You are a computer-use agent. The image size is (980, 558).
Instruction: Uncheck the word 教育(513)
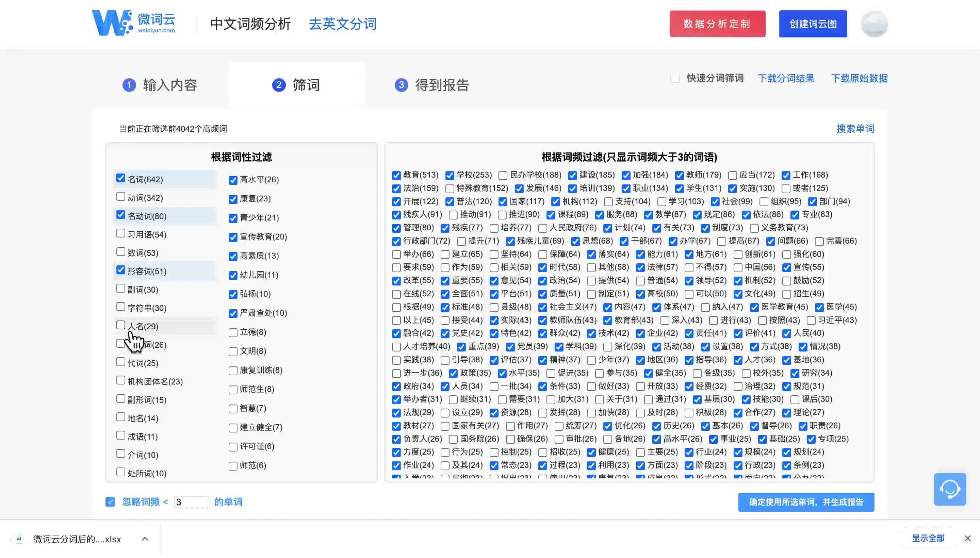(x=396, y=176)
